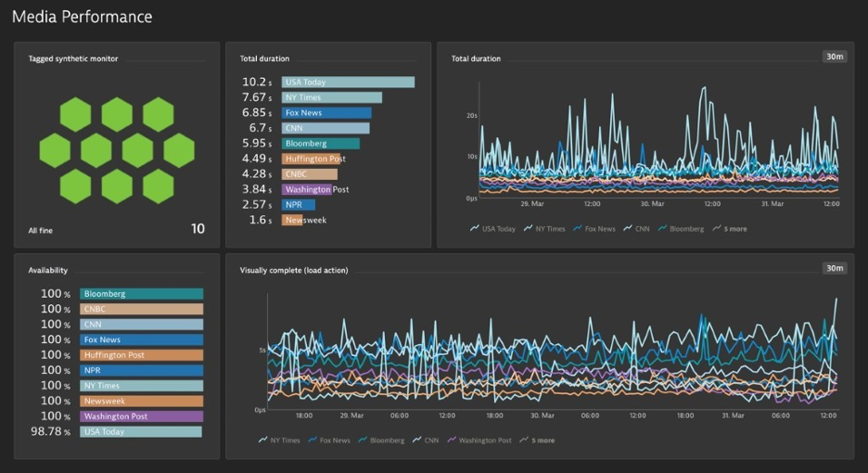Toggle USA Today legend icon in Total duration chart

(x=475, y=228)
